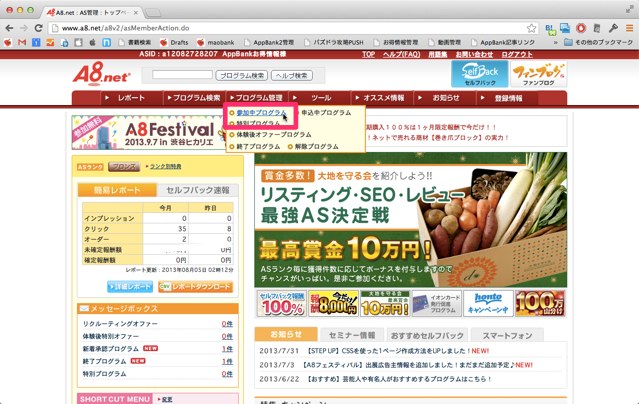Select 参加中プログラム from the submenu

click(x=261, y=113)
